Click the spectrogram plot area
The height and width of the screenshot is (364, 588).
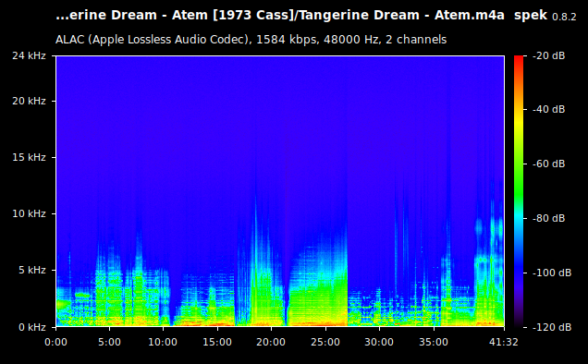click(280, 191)
